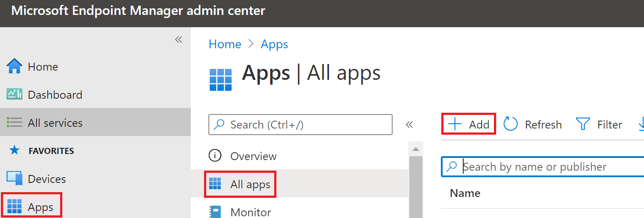Collapse the Apps blade menu panel

pyautogui.click(x=409, y=125)
